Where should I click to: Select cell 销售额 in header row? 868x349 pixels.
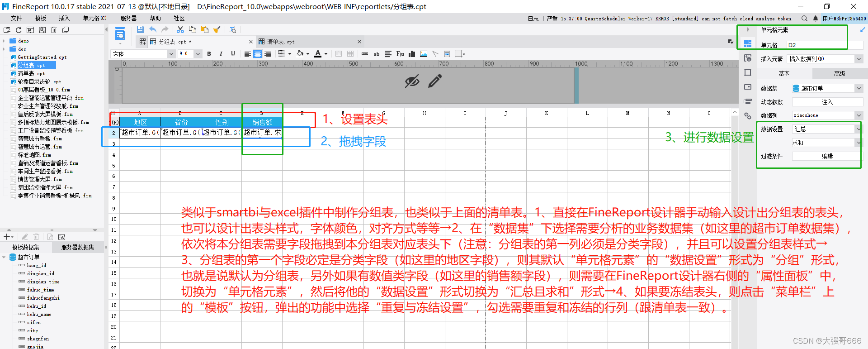[262, 122]
